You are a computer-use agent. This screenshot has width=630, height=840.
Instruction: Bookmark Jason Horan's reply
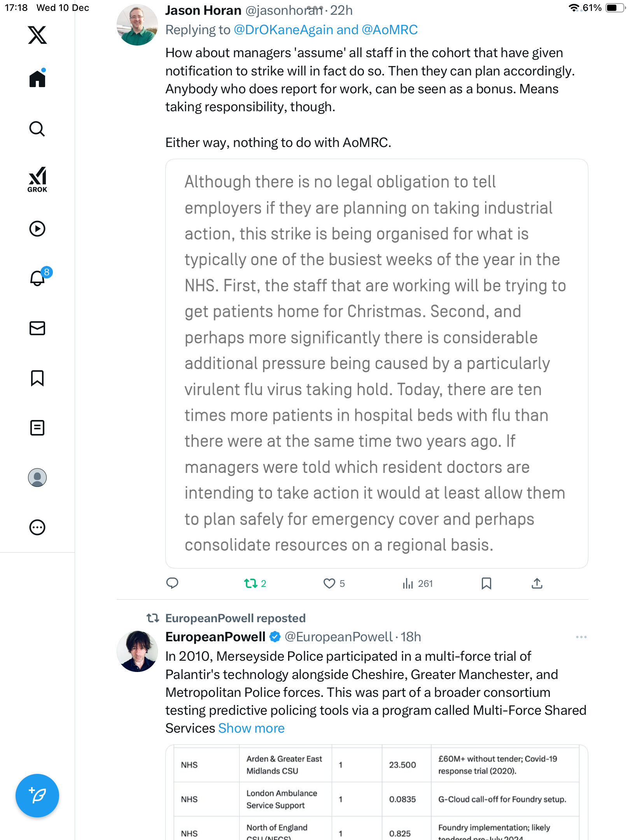tap(486, 583)
